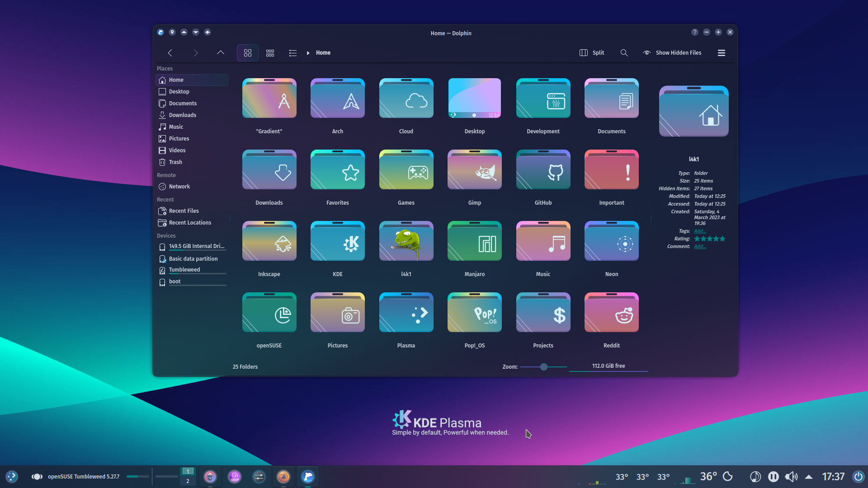This screenshot has width=868, height=488.
Task: Click the Home breadcrumb in location bar
Action: coord(323,53)
